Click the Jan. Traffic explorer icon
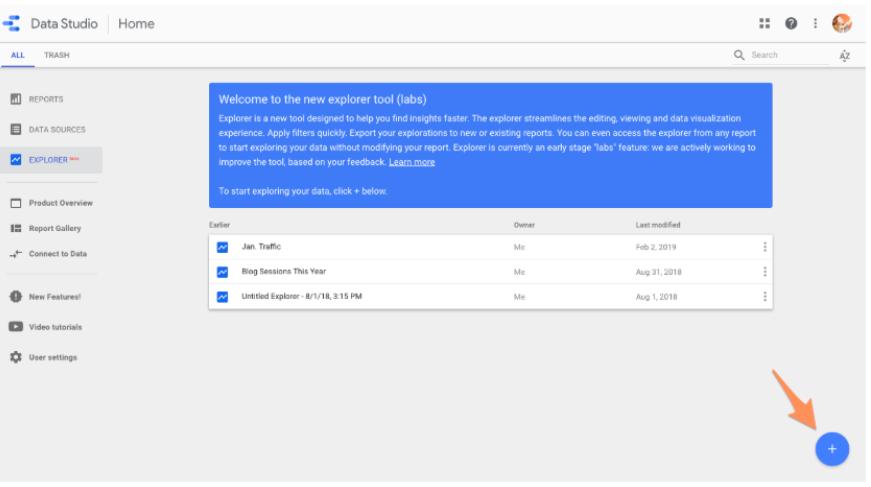The image size is (871, 487). (x=222, y=247)
